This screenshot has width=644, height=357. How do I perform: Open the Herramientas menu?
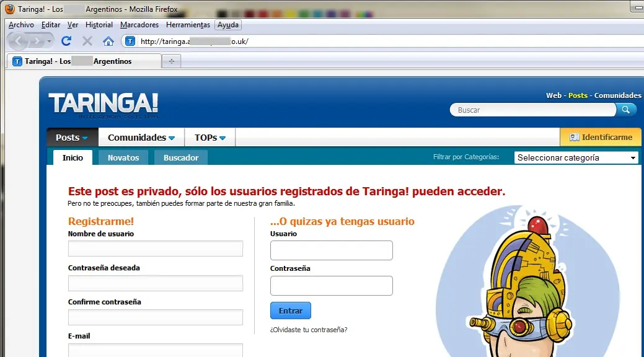point(188,25)
